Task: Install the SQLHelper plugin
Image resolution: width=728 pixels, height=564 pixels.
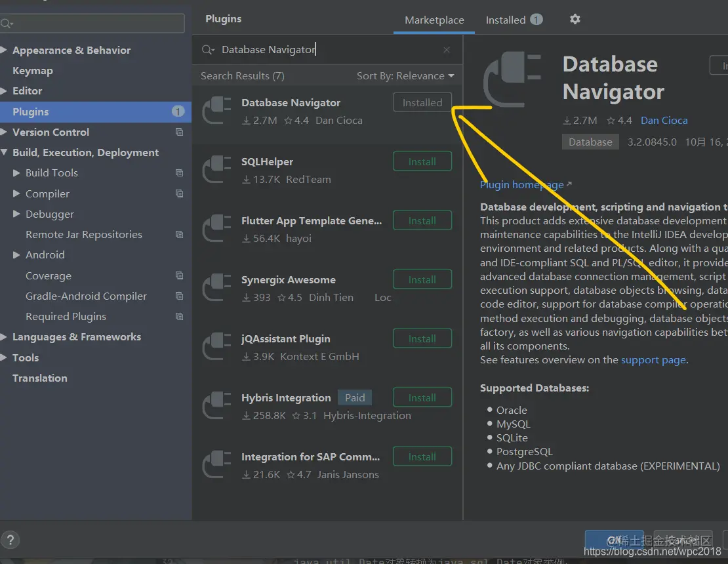Action: (x=422, y=161)
